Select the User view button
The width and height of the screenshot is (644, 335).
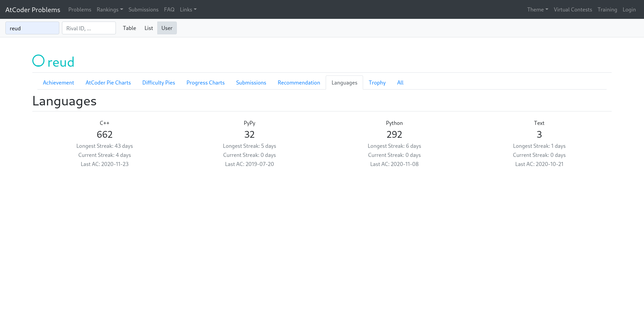167,28
